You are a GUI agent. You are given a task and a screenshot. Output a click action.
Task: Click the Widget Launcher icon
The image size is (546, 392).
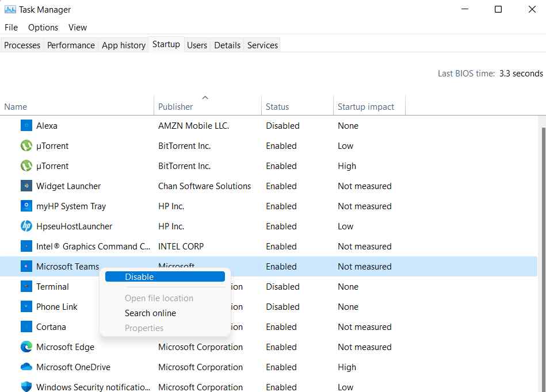pyautogui.click(x=26, y=186)
